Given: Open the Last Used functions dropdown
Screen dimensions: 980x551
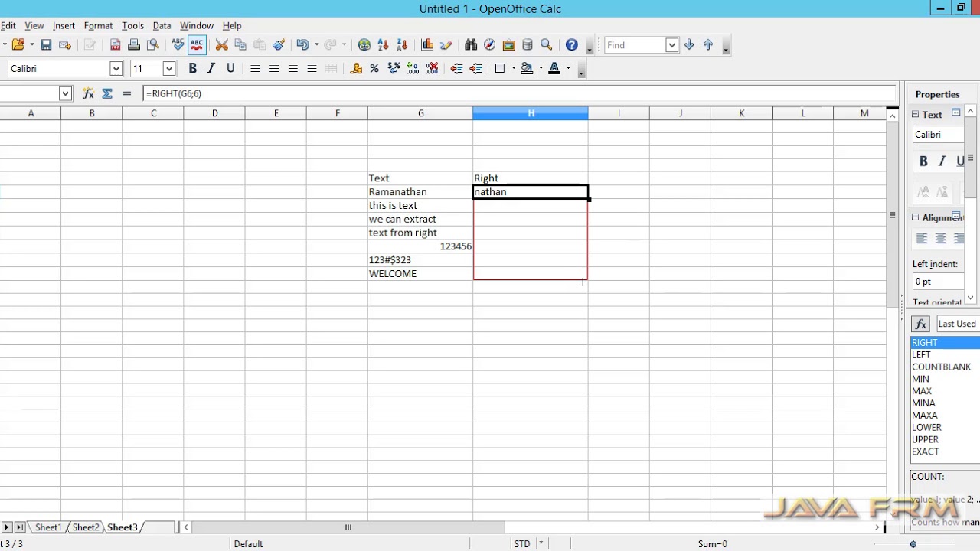Looking at the screenshot, I should pos(958,324).
